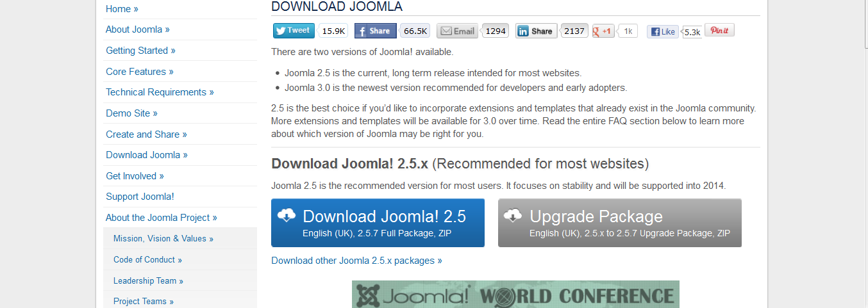Click the 1294 email count bubble
868x308 pixels.
[x=495, y=31]
